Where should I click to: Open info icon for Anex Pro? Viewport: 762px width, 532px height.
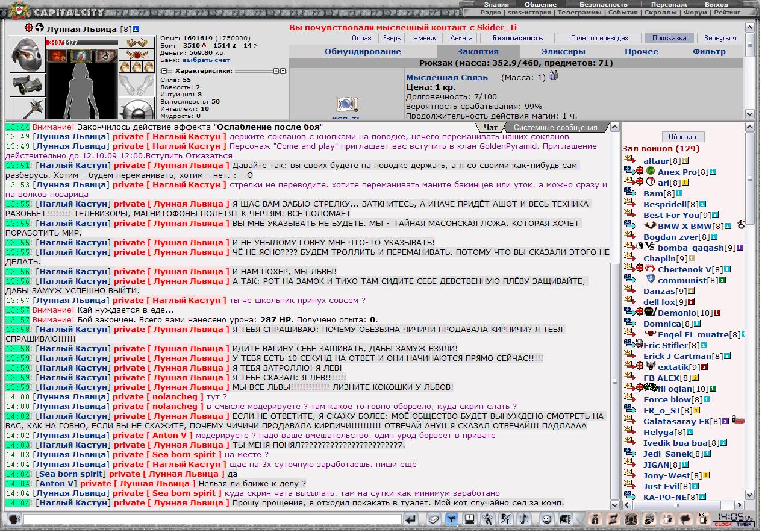712,172
